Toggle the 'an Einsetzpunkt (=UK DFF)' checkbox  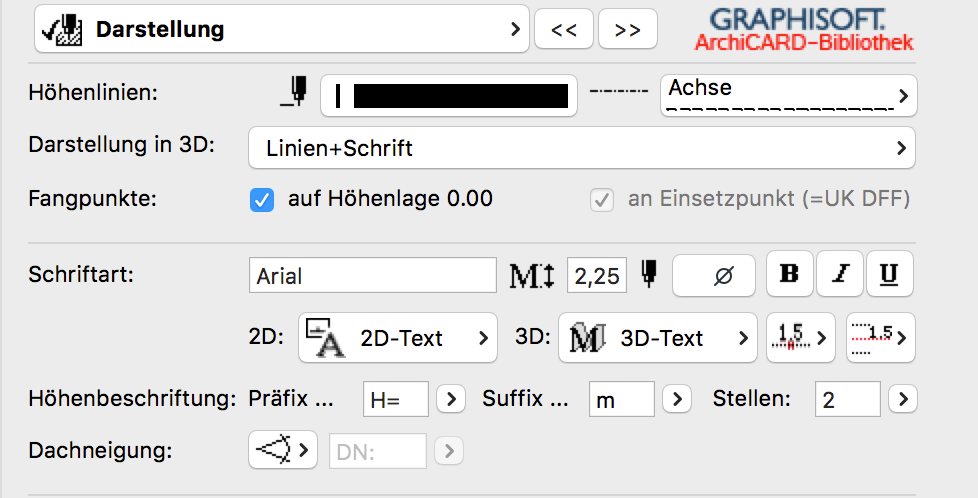pyautogui.click(x=602, y=200)
